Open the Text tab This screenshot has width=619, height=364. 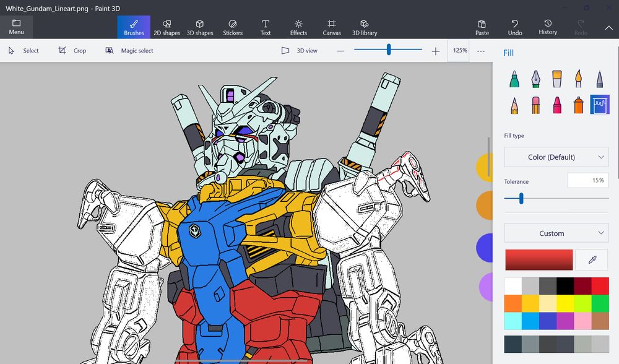point(266,27)
